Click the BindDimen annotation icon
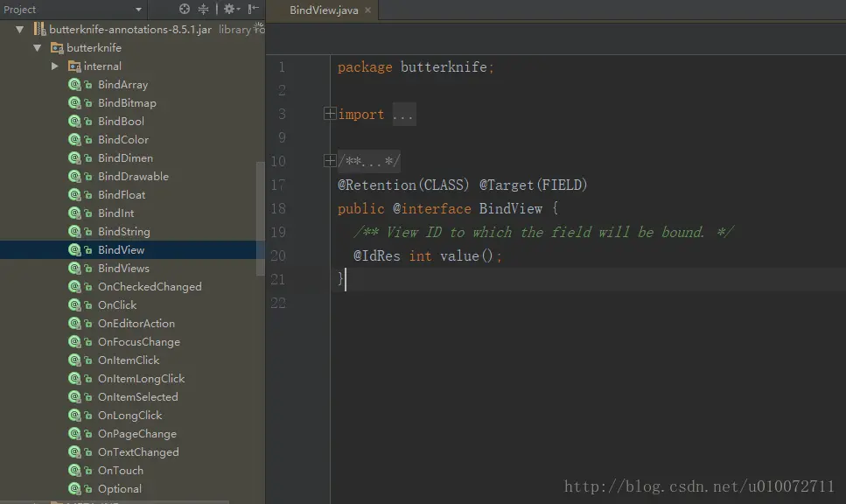 (x=74, y=157)
